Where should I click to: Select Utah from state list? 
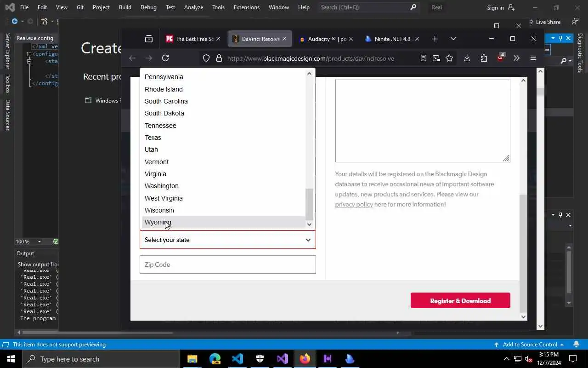pyautogui.click(x=223, y=149)
